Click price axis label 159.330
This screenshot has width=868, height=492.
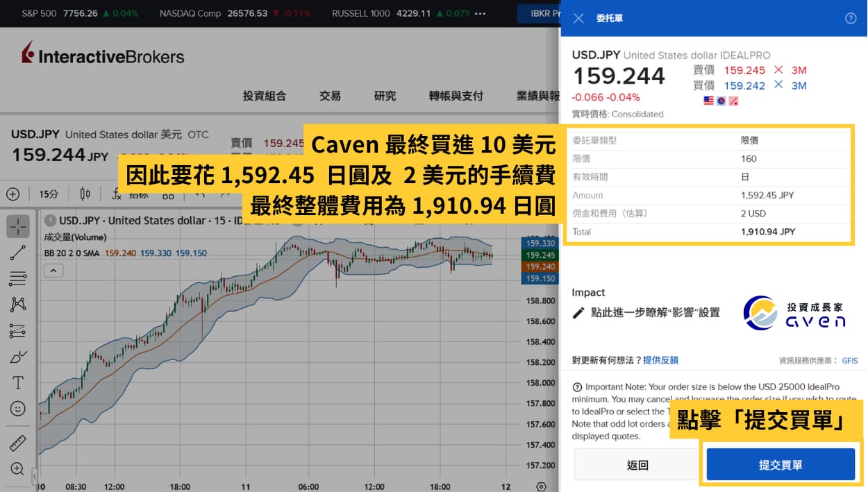540,244
